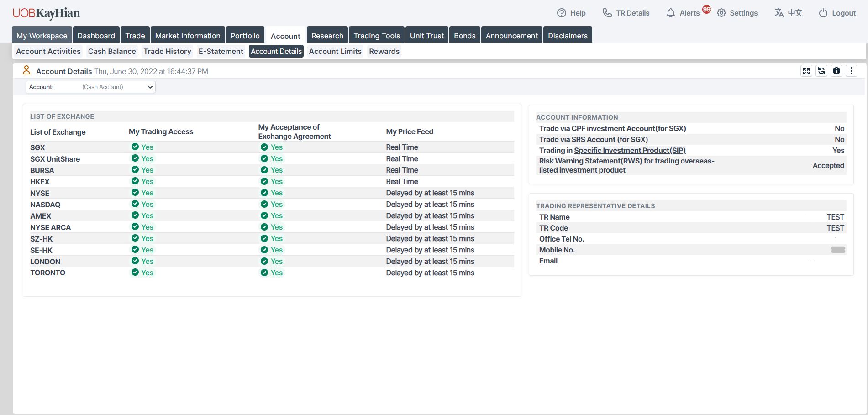868x415 pixels.
Task: Open the Specific Investment Product(SIP) link
Action: (630, 150)
